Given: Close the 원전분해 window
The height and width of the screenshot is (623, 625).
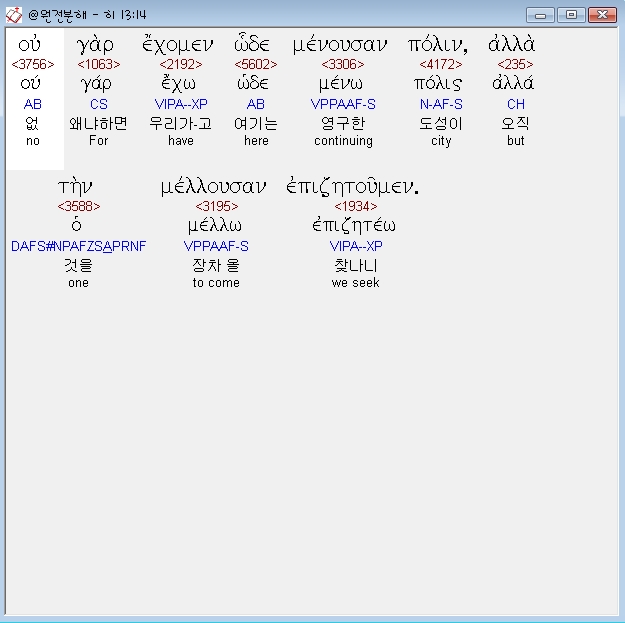Looking at the screenshot, I should point(602,15).
